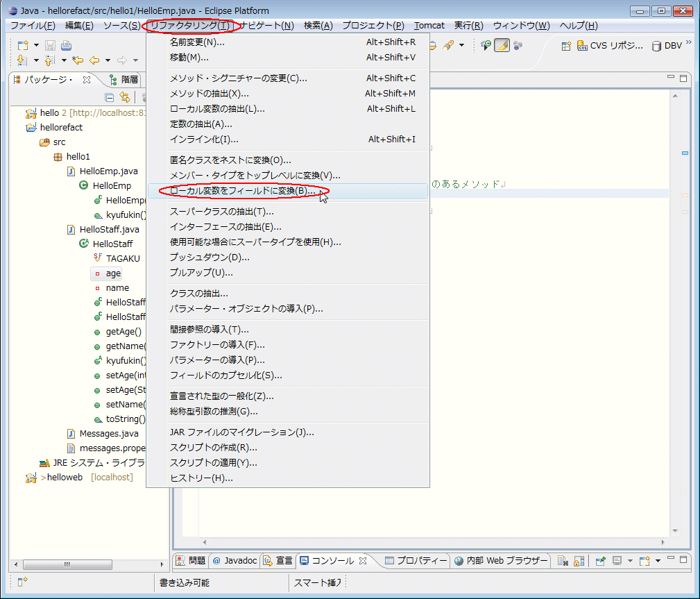Select the TAGAKU constant field
This screenshot has width=700, height=599.
point(117,258)
